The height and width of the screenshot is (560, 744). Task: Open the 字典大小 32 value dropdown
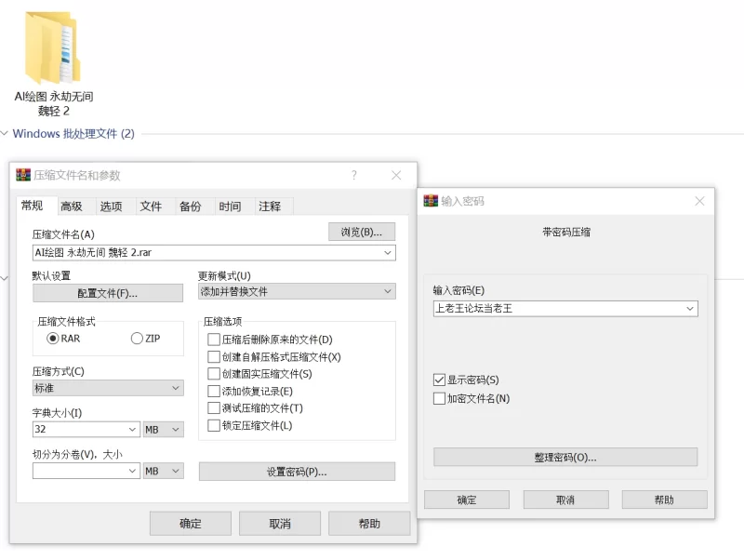132,430
